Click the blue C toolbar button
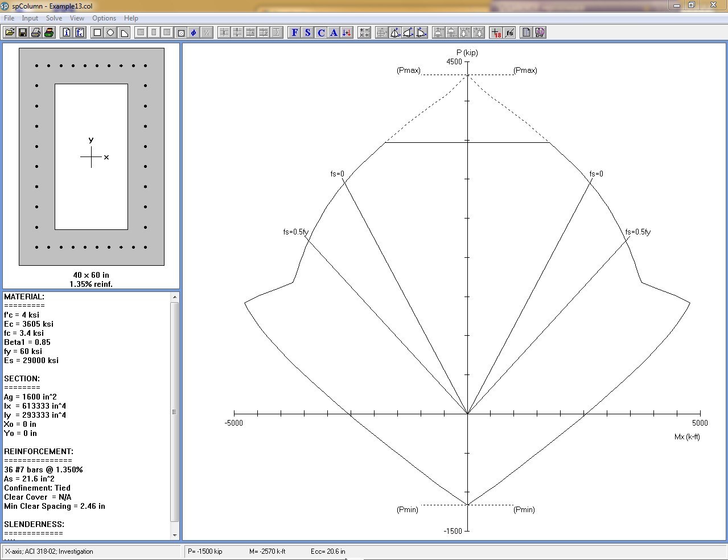Image resolution: width=728 pixels, height=560 pixels. coord(321,32)
